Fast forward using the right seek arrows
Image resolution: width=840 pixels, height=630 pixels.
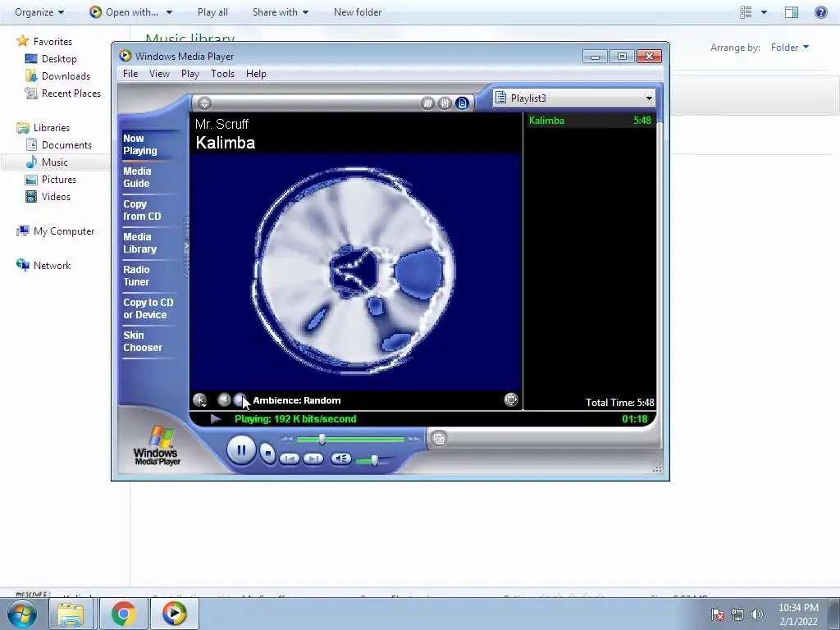tap(414, 440)
